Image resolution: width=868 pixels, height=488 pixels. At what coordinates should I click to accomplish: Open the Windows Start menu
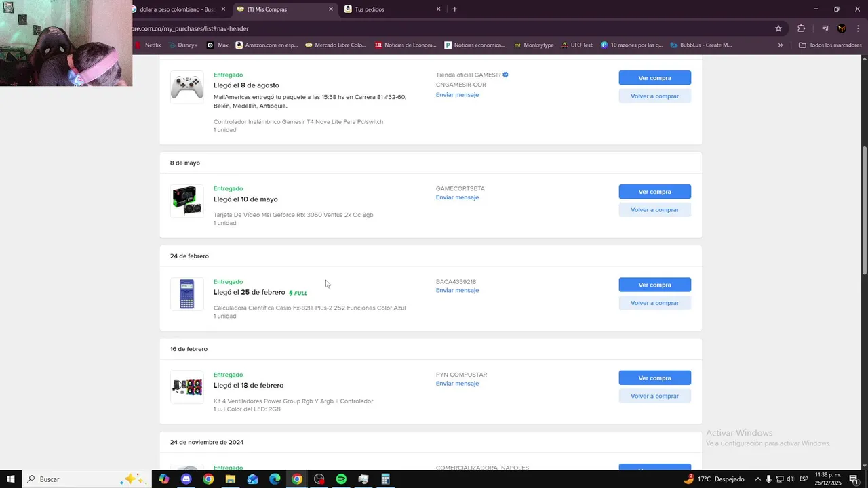point(10,479)
